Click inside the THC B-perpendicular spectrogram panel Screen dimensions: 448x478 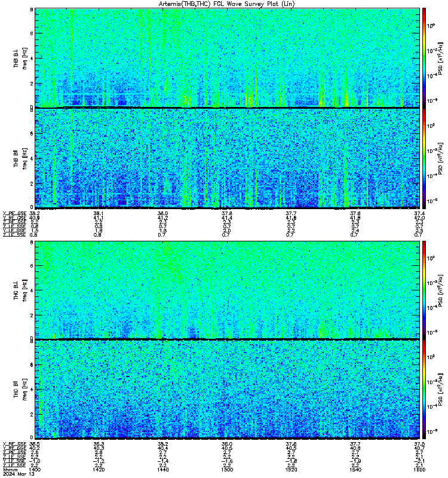[227, 290]
